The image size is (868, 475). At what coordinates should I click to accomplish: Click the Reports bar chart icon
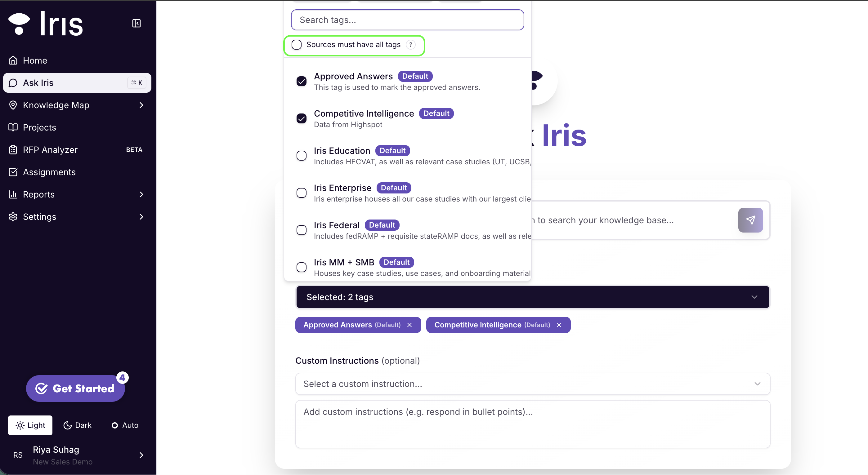pyautogui.click(x=13, y=194)
